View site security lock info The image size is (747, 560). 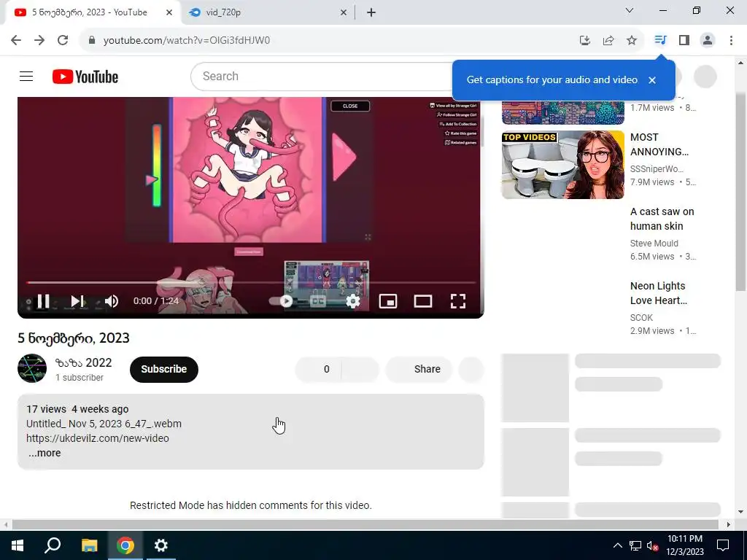point(92,40)
